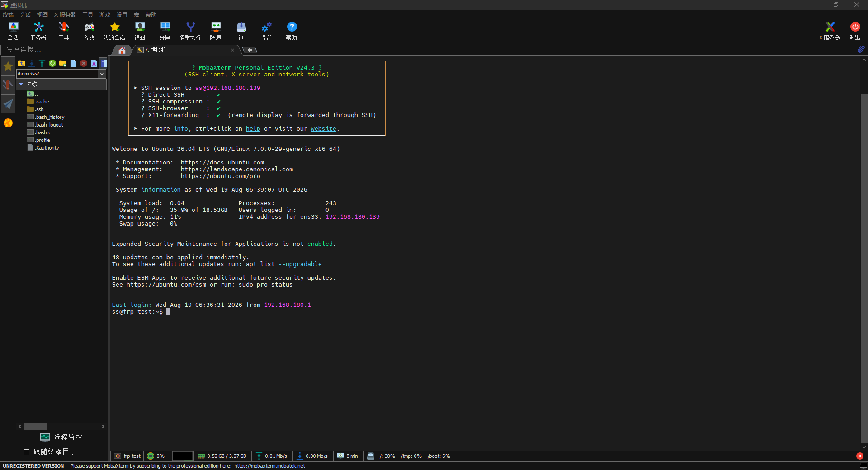Open https://ubuntu.com/esm link
868x470 pixels.
click(166, 285)
